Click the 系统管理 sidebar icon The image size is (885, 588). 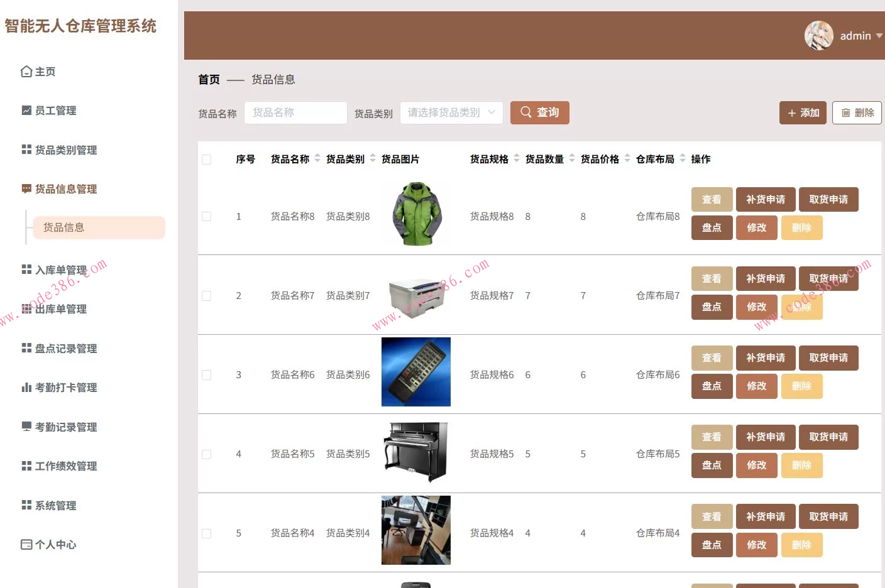[x=25, y=504]
